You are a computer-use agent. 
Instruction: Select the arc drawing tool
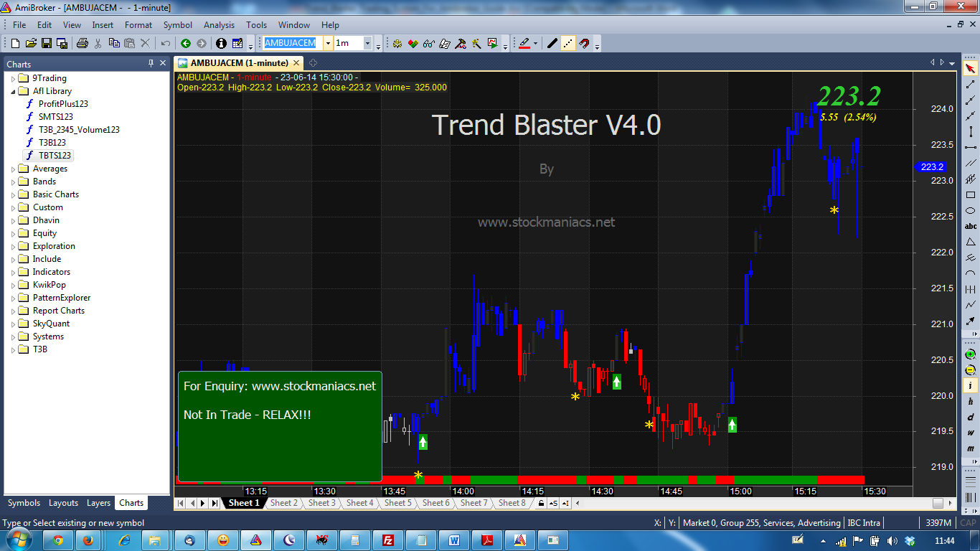pyautogui.click(x=971, y=274)
